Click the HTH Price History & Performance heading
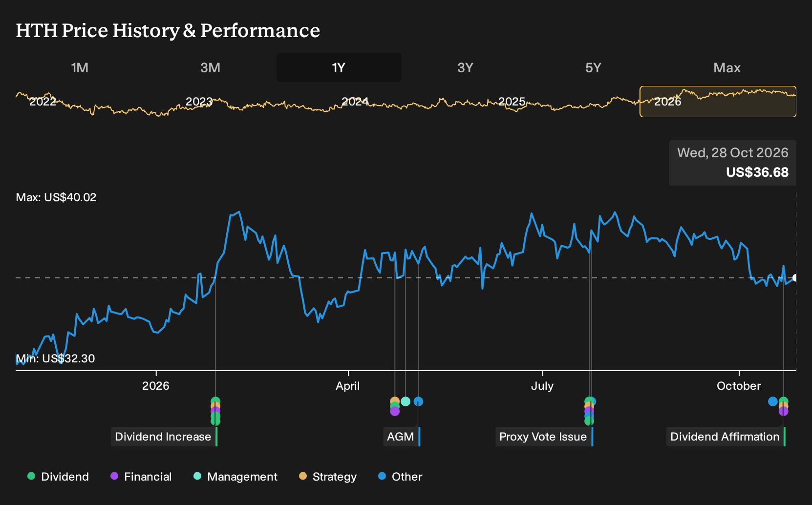The image size is (812, 505). (x=168, y=30)
